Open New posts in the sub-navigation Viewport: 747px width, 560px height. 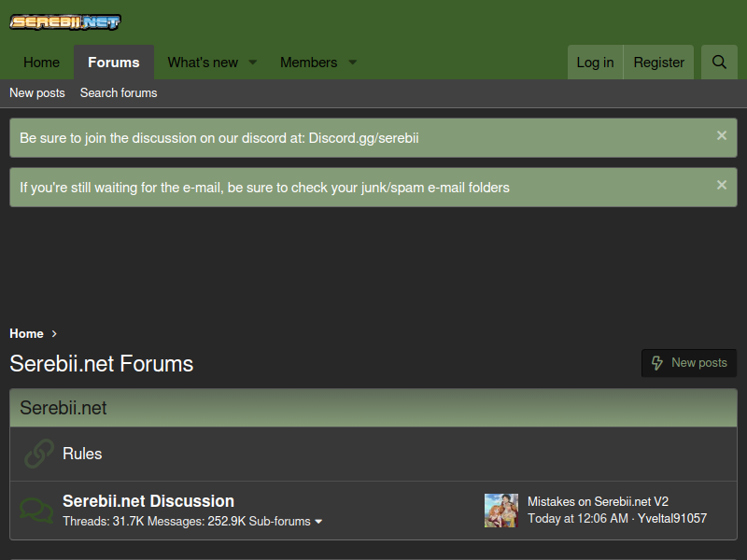pyautogui.click(x=37, y=92)
